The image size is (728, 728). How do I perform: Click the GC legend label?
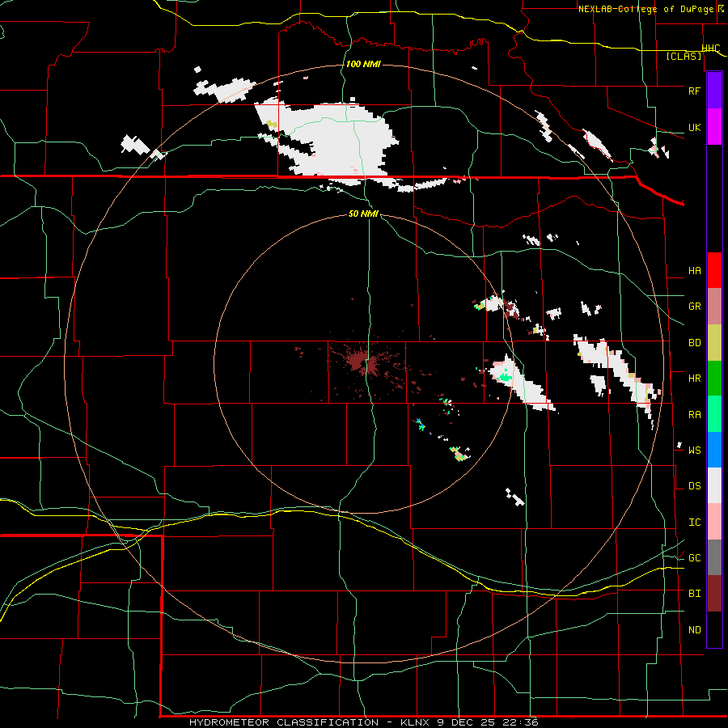tap(694, 557)
